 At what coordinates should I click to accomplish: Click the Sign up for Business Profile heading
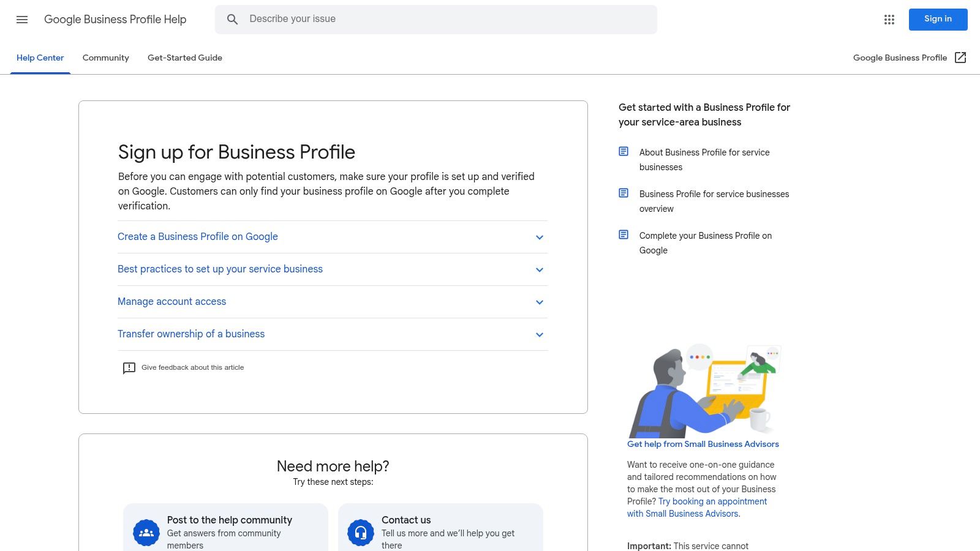[236, 152]
